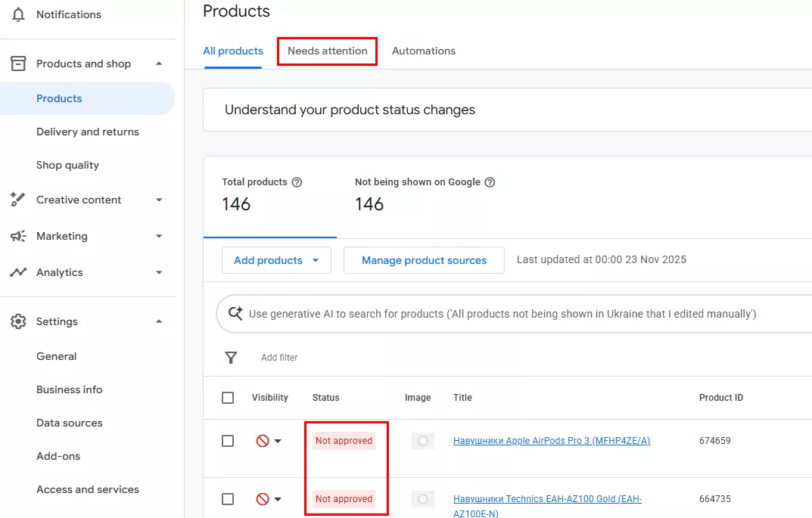Click help icon next to Total products
This screenshot has width=812, height=518.
297,182
